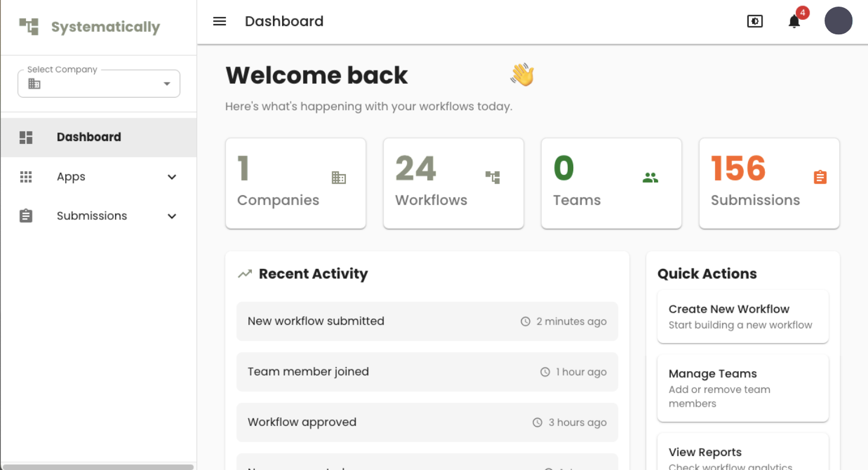Open Create New Workflow quick action
The height and width of the screenshot is (470, 868).
tap(743, 316)
